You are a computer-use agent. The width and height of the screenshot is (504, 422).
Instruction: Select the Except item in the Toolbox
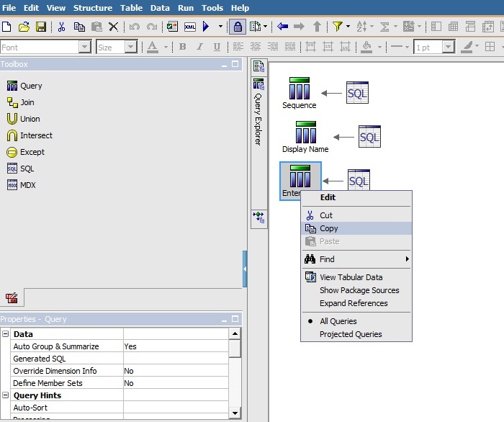click(x=25, y=152)
